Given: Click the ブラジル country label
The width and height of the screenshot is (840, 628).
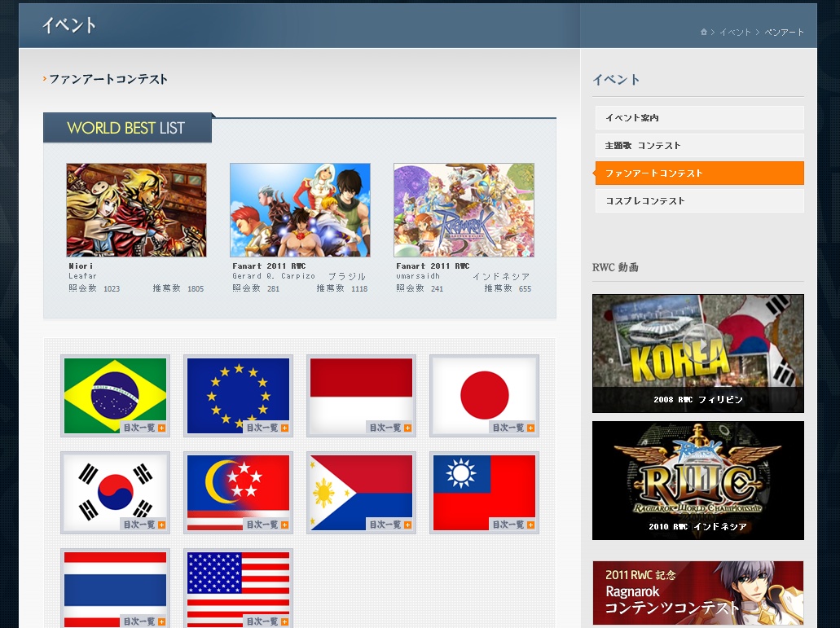Looking at the screenshot, I should point(346,276).
